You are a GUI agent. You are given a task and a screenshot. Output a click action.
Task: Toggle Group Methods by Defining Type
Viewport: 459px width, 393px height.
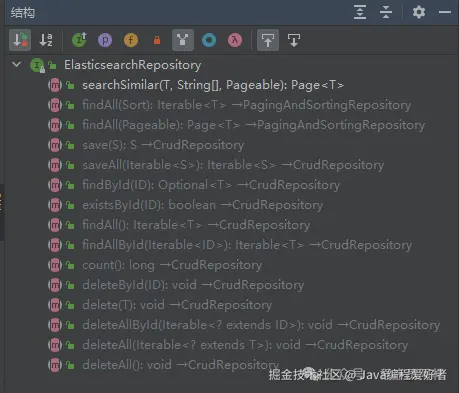[x=183, y=40]
